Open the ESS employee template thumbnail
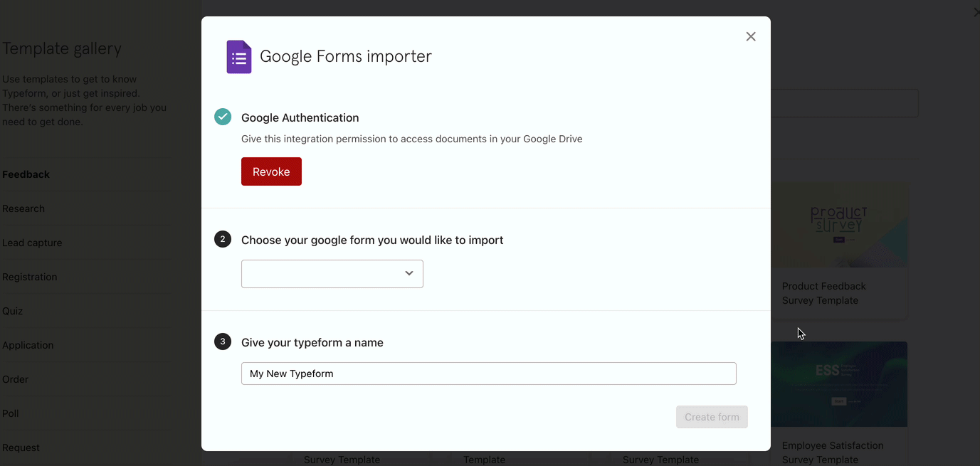Viewport: 980px width, 466px height. [839, 384]
